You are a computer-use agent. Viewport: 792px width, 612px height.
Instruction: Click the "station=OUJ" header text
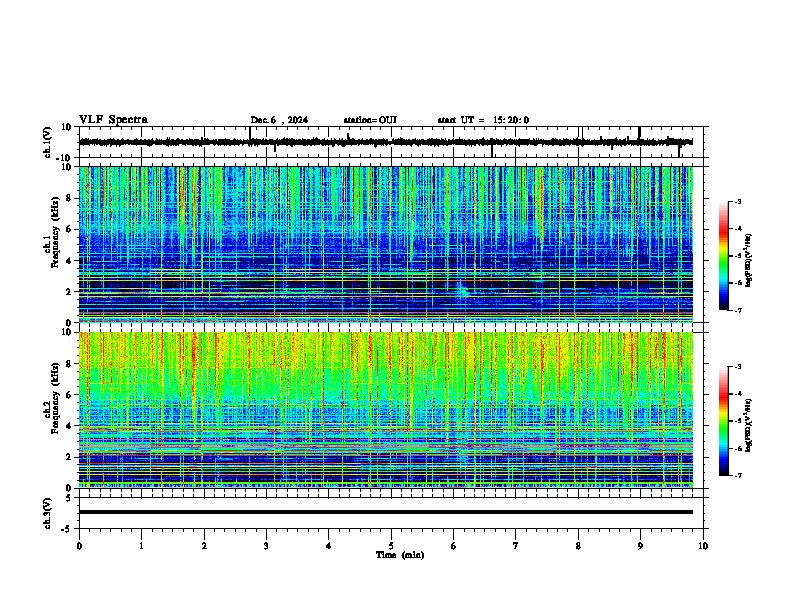point(370,120)
